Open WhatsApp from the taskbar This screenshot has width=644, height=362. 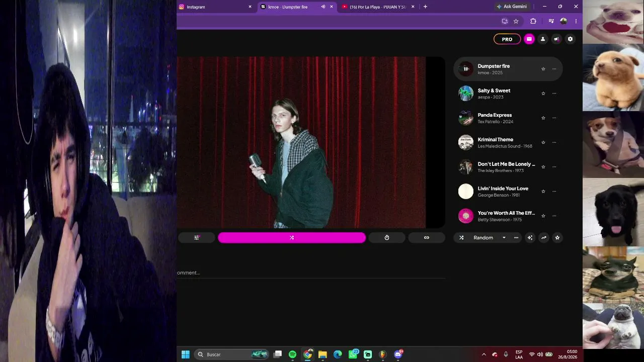(x=353, y=354)
